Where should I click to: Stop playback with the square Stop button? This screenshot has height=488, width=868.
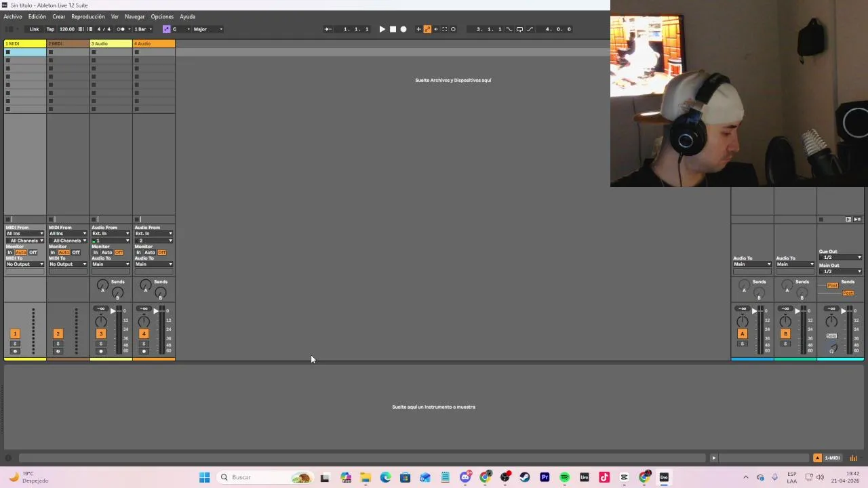click(393, 29)
